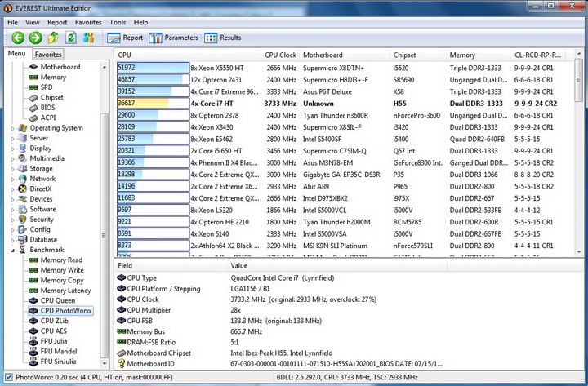Image resolution: width=588 pixels, height=386 pixels.
Task: Click the Benchmark hourglass icon
Action: 23,249
